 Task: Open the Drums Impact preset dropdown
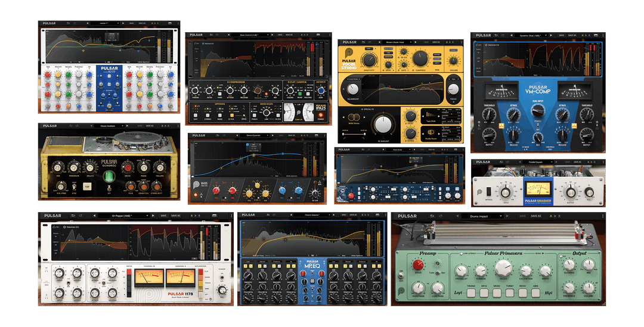(482, 216)
